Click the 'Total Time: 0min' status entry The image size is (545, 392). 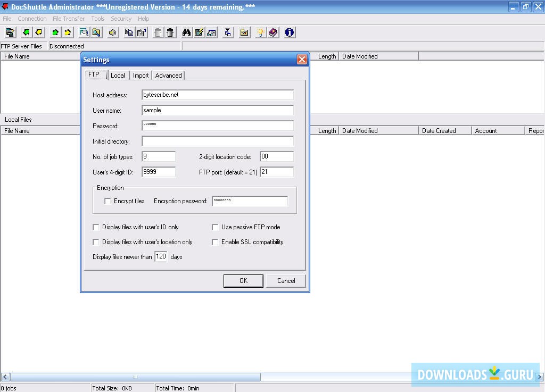coord(178,388)
